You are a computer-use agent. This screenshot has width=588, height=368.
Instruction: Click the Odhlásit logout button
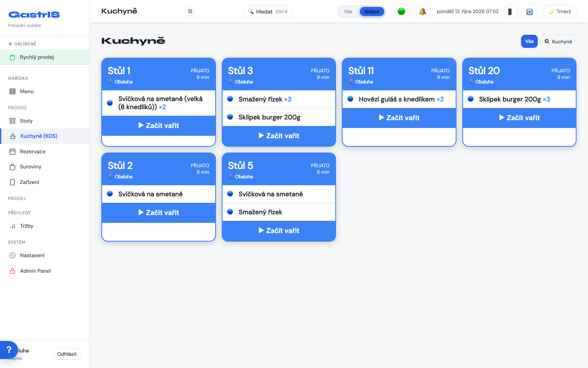67,354
